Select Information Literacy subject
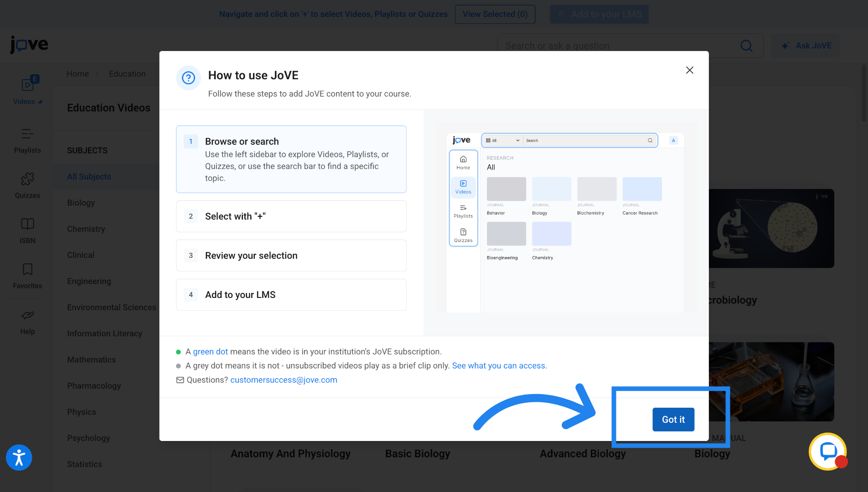The image size is (868, 492). click(x=104, y=333)
